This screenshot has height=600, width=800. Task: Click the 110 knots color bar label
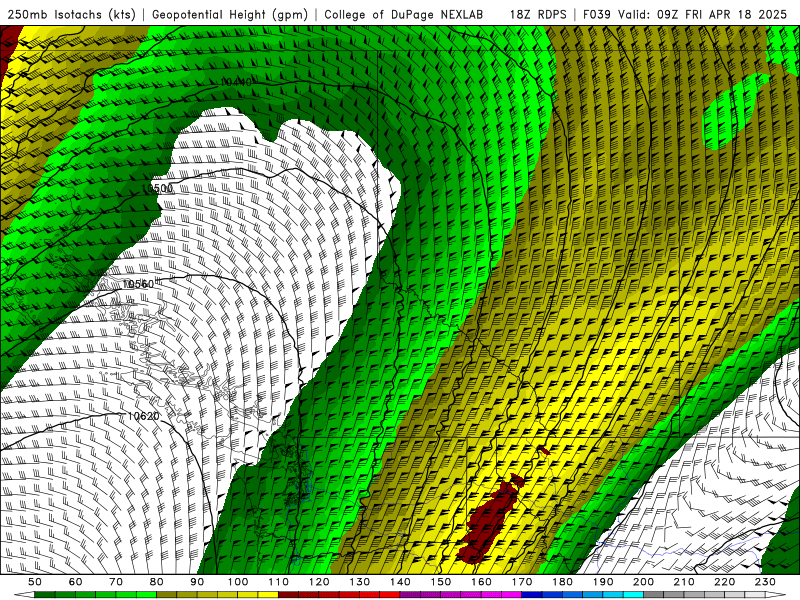(279, 582)
